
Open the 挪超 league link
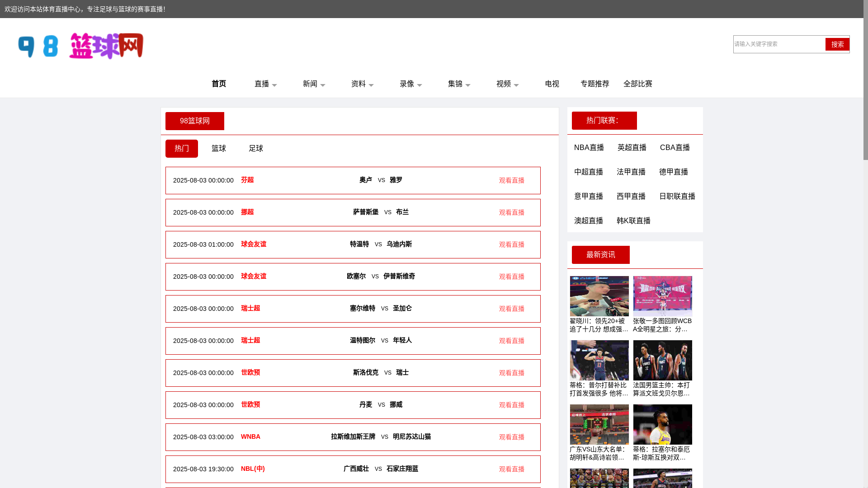pyautogui.click(x=247, y=212)
